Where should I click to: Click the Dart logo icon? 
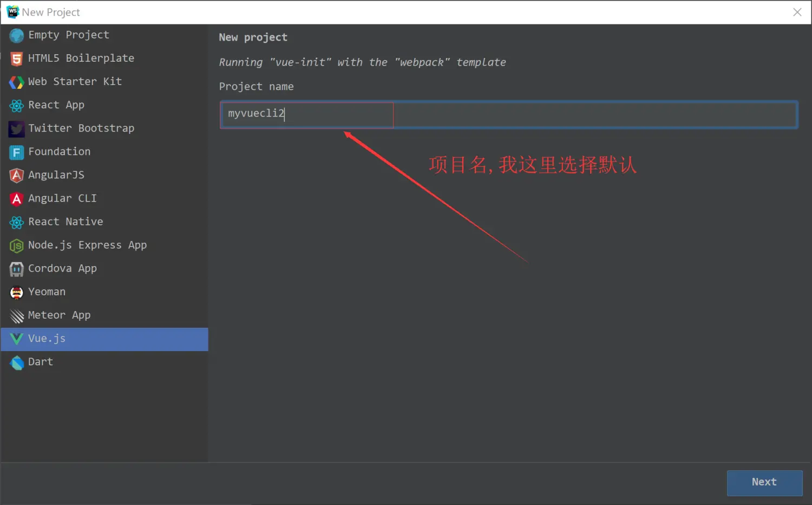click(17, 362)
